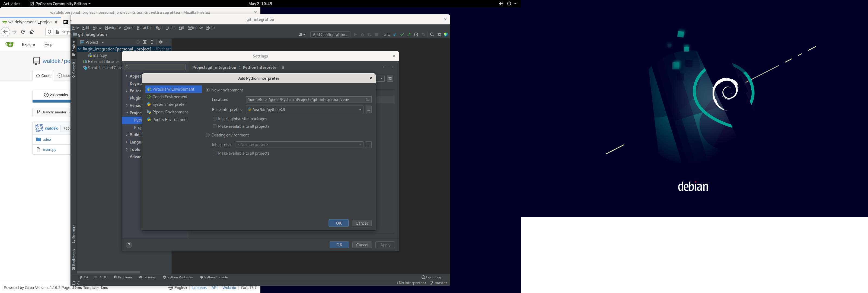
Task: Toggle Make available to all projects checkbox
Action: (214, 126)
